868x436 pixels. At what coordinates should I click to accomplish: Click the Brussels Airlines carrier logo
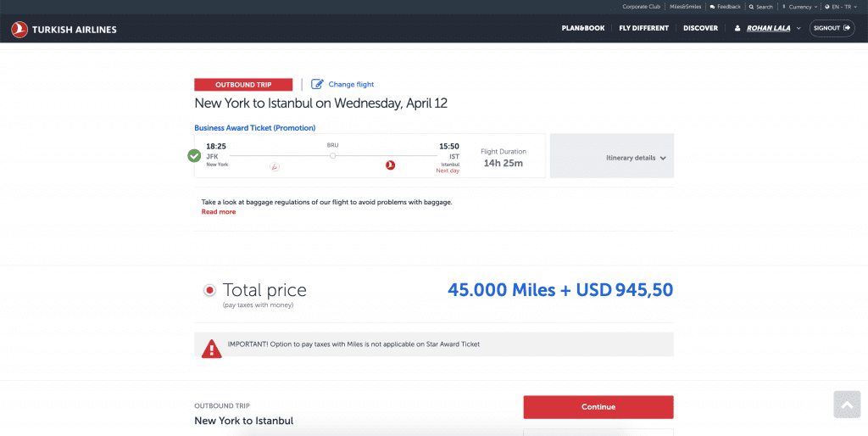pyautogui.click(x=274, y=166)
